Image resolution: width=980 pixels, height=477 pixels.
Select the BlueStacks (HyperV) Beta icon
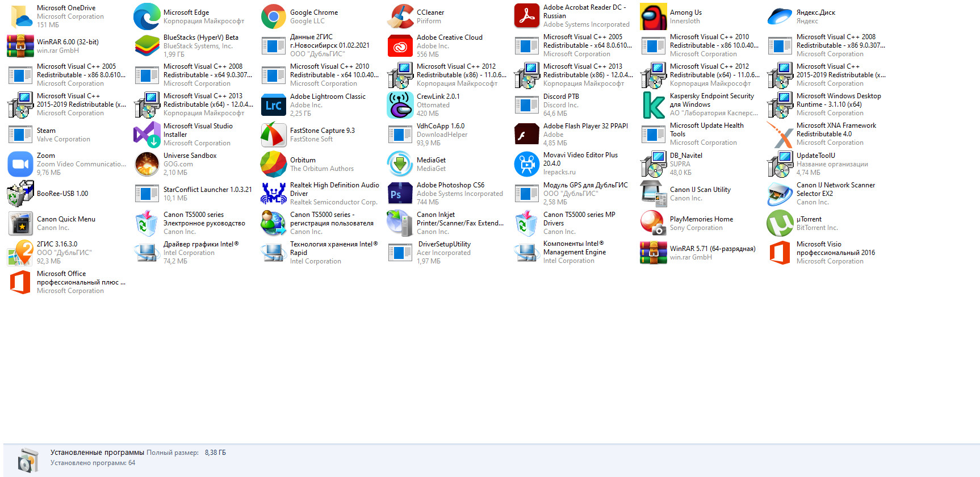(x=147, y=46)
